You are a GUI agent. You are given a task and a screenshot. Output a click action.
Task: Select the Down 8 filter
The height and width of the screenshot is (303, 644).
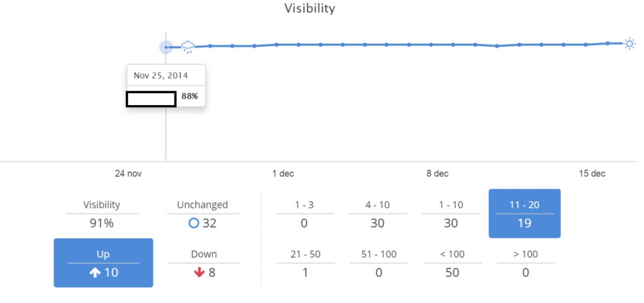pos(204,263)
